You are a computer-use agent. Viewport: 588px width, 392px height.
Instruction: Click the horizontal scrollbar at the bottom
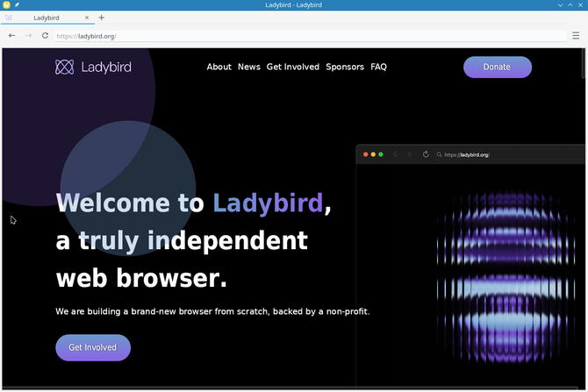[x=290, y=388]
